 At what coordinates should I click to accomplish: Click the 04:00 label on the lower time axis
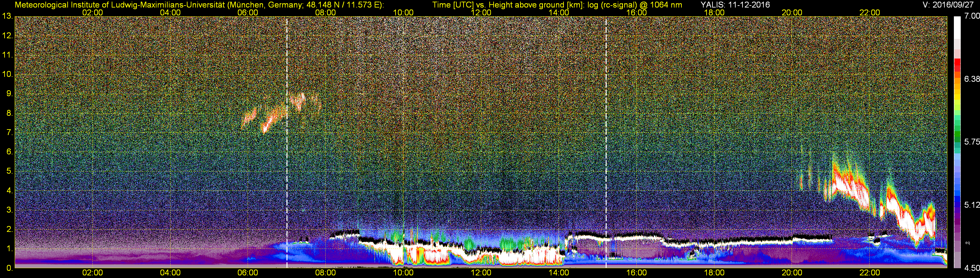pos(170,273)
